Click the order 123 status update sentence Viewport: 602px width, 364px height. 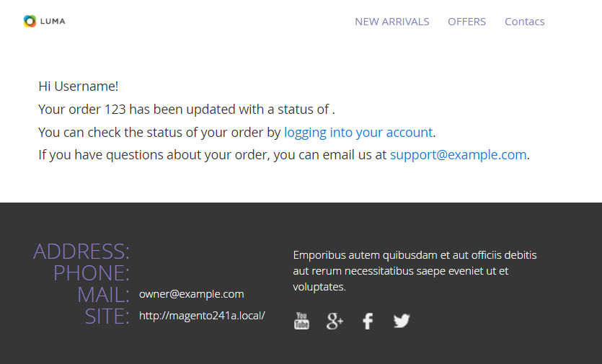(187, 110)
